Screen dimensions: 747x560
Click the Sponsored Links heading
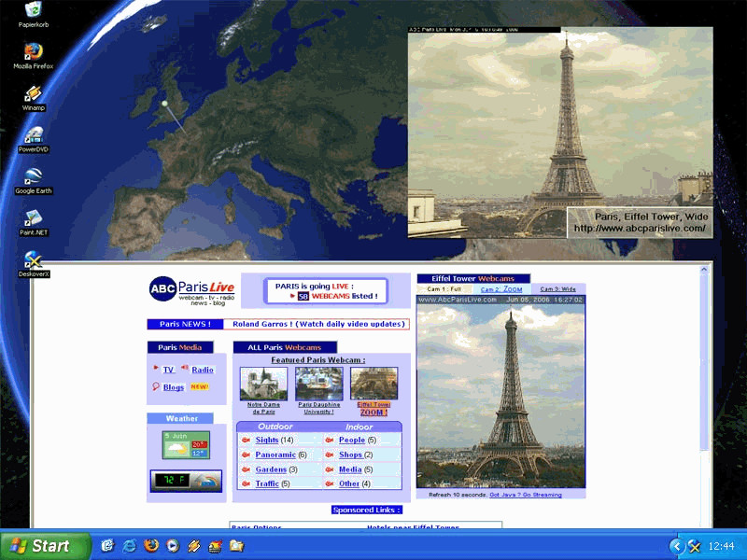367,510
